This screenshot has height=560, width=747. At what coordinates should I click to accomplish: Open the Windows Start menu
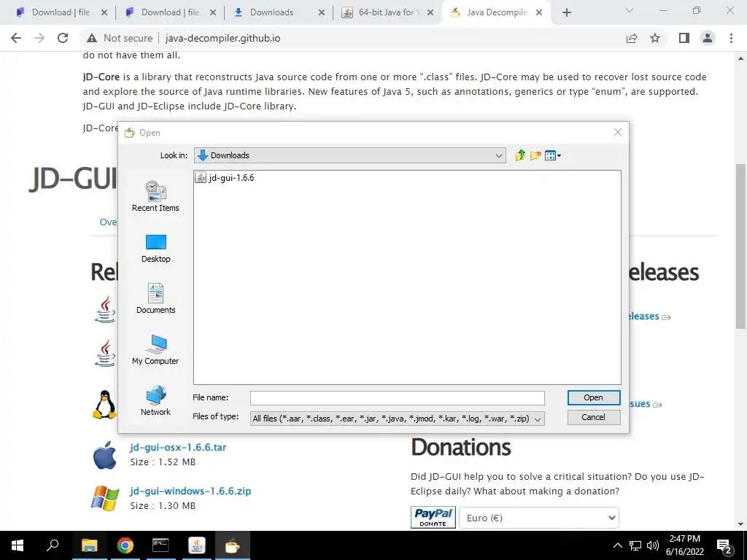[x=18, y=545]
